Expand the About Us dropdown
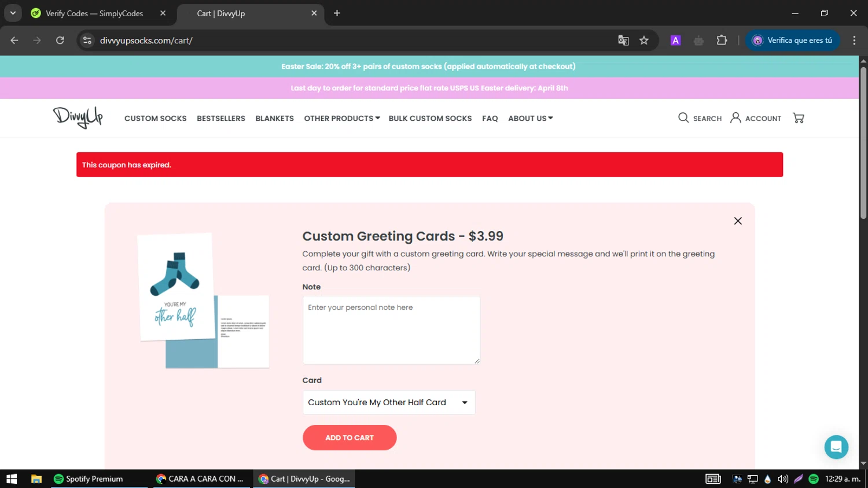Screen dimensions: 868x488 pos(531,118)
